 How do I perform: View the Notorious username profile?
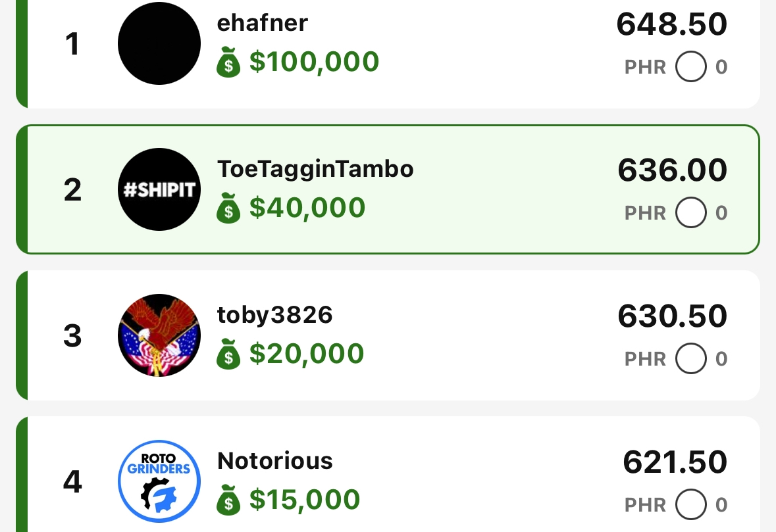274,461
